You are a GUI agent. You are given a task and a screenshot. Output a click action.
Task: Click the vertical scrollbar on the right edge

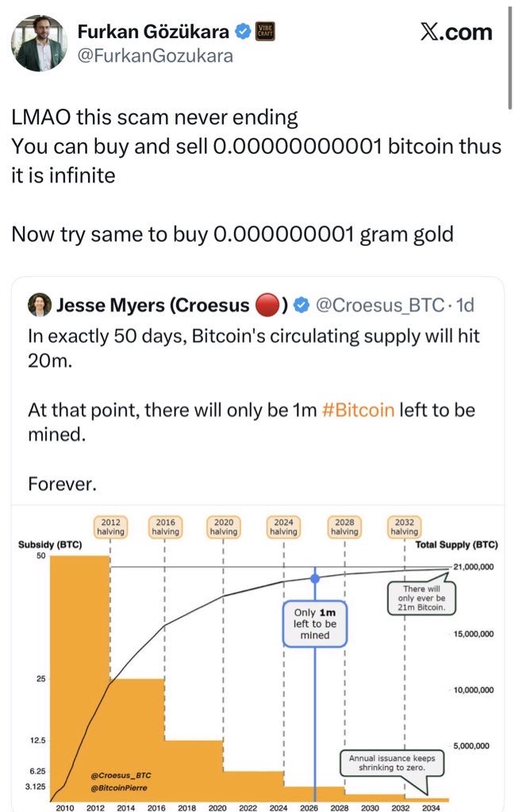pos(509,56)
